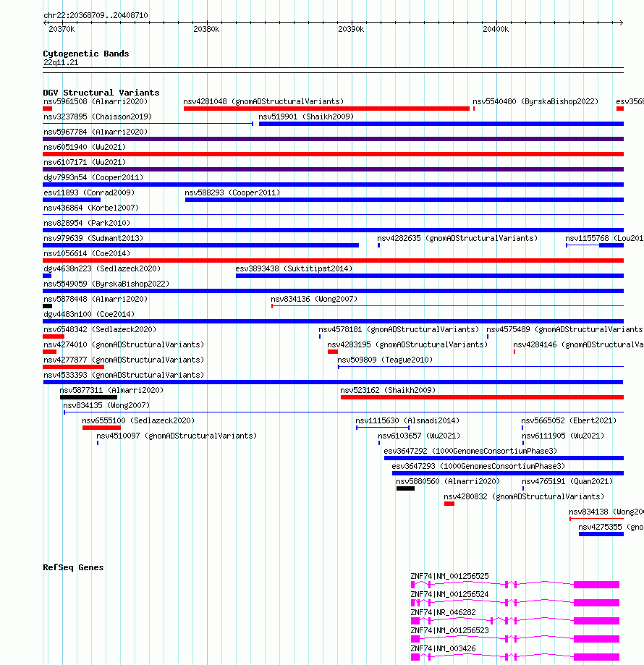This screenshot has width=644, height=665.
Task: Click nsv4533393 (gnomADStructuralVariants) label
Action: pyautogui.click(x=124, y=375)
